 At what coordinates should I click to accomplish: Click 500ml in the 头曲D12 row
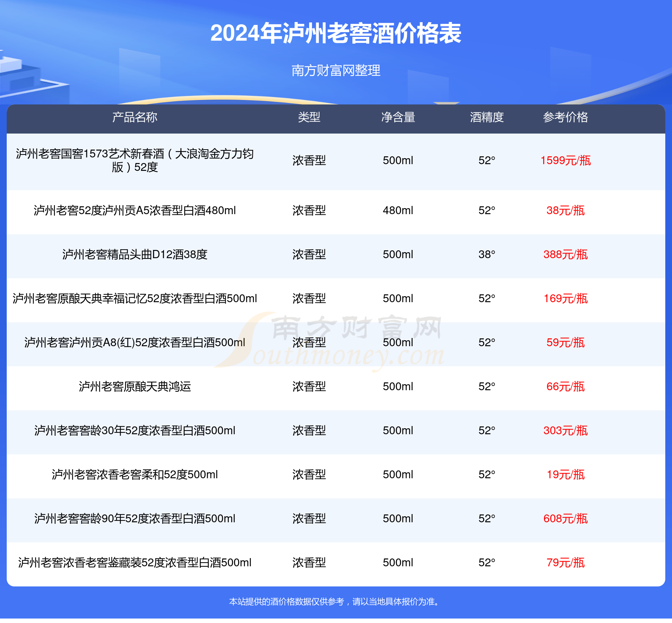click(398, 254)
